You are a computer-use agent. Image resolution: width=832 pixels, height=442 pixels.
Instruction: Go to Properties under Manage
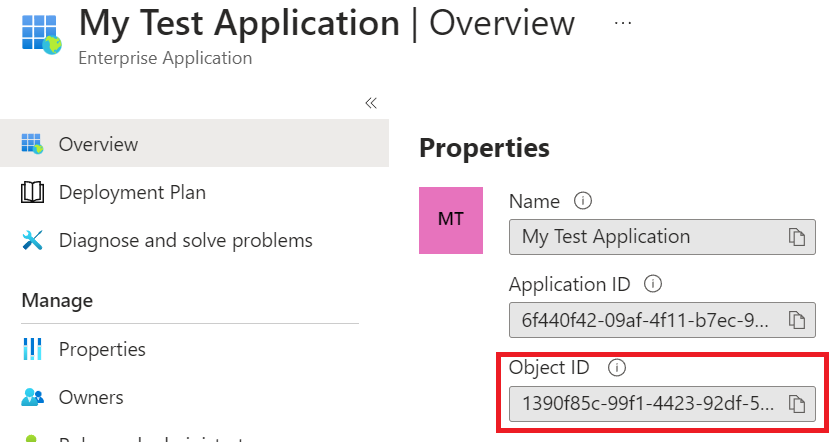tap(102, 349)
